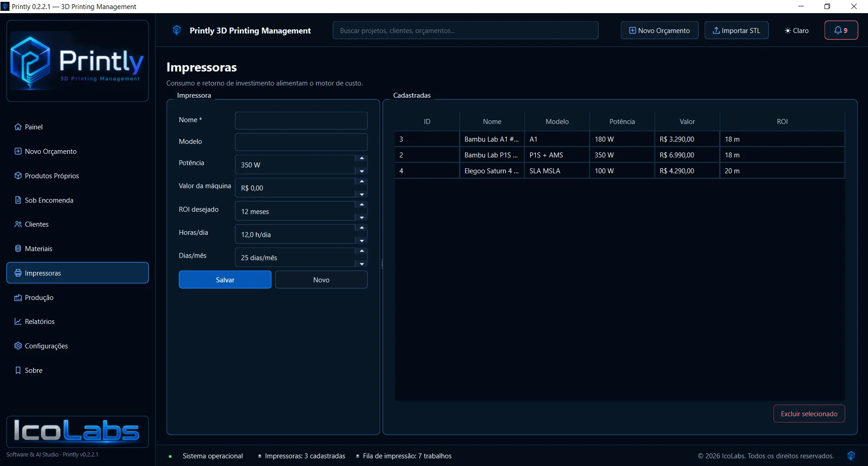Click the Printly icon in status bar corner
The image size is (868, 466).
pos(851,456)
